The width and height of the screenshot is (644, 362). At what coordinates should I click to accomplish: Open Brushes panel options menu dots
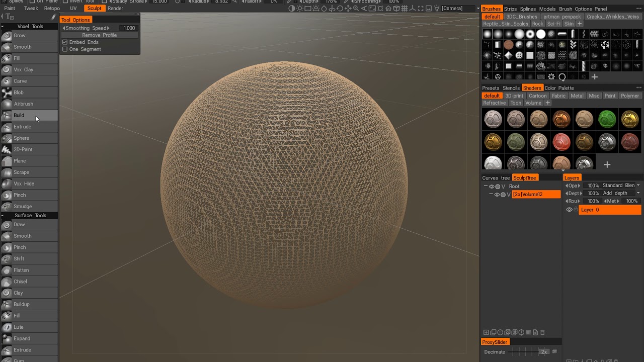pos(639,9)
